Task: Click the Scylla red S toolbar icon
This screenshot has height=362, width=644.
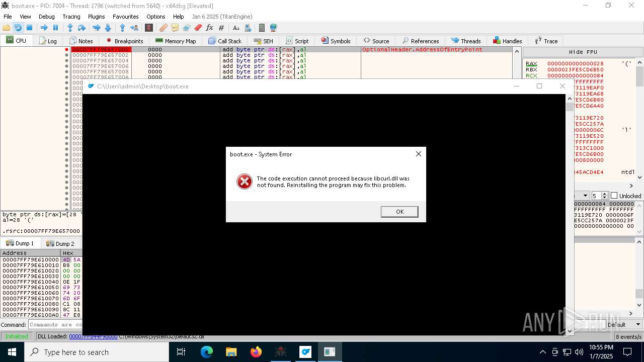Action: [149, 28]
